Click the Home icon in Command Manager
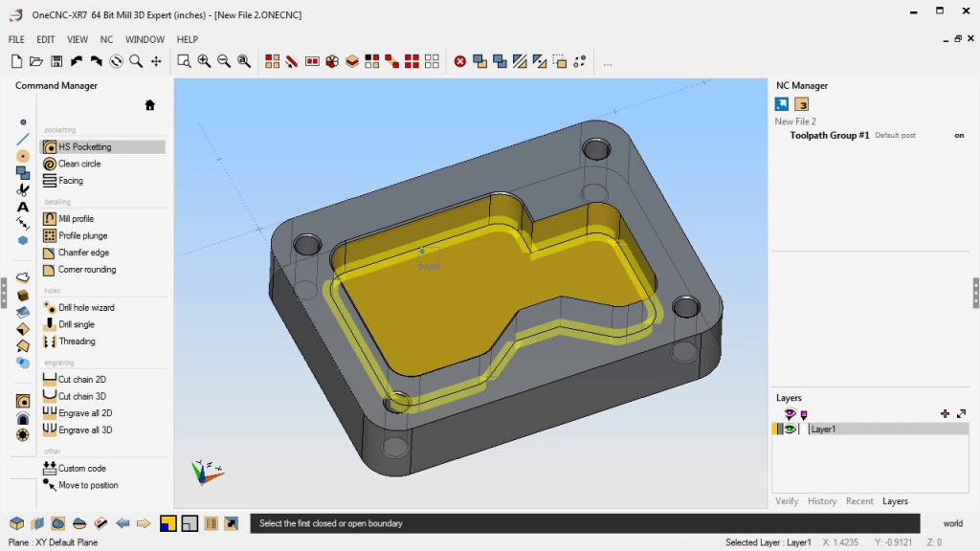980x551 pixels. click(150, 105)
